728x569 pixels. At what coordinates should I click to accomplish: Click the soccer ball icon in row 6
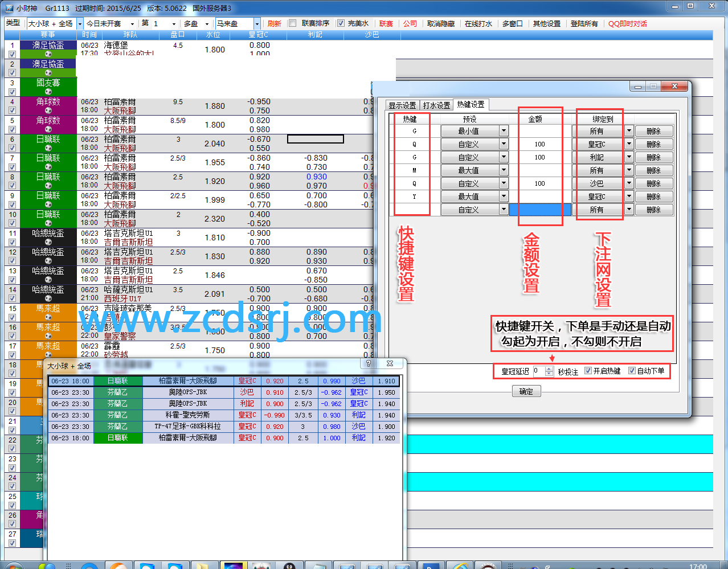(x=48, y=148)
